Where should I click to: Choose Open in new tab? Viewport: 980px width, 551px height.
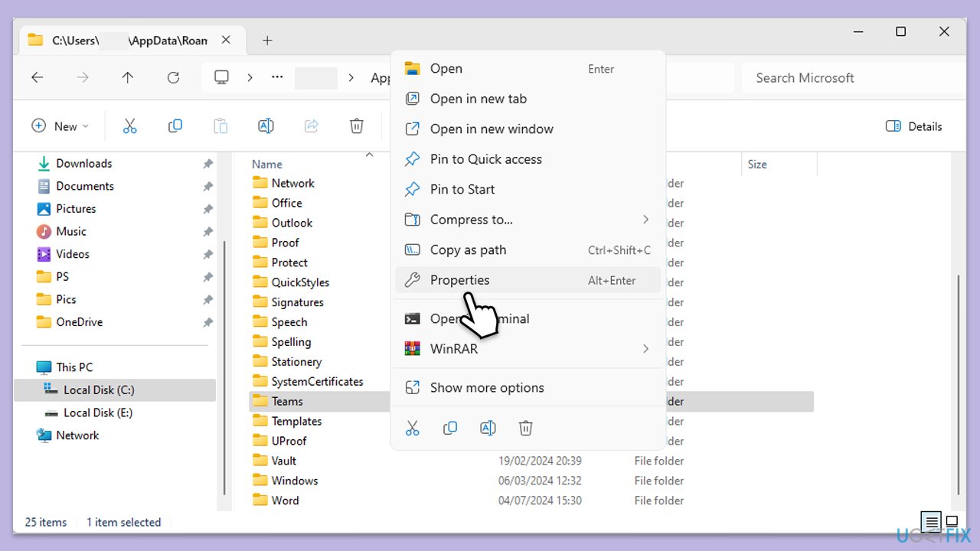tap(528, 99)
